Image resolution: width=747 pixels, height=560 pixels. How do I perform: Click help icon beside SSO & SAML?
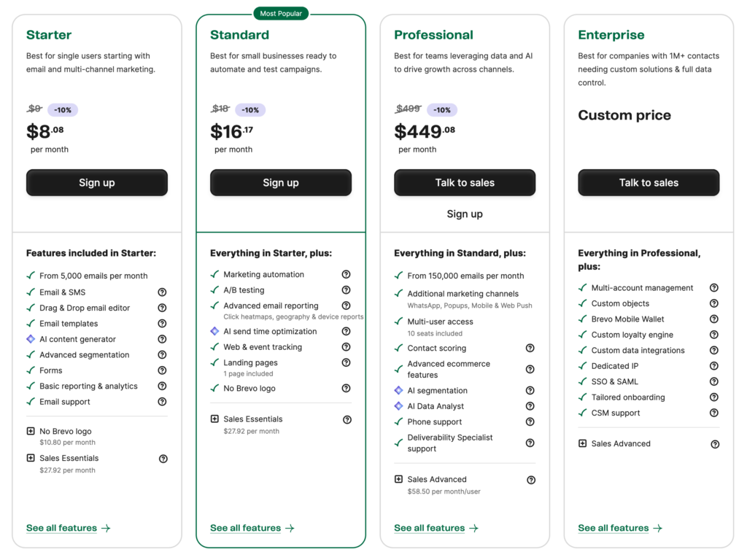714,381
